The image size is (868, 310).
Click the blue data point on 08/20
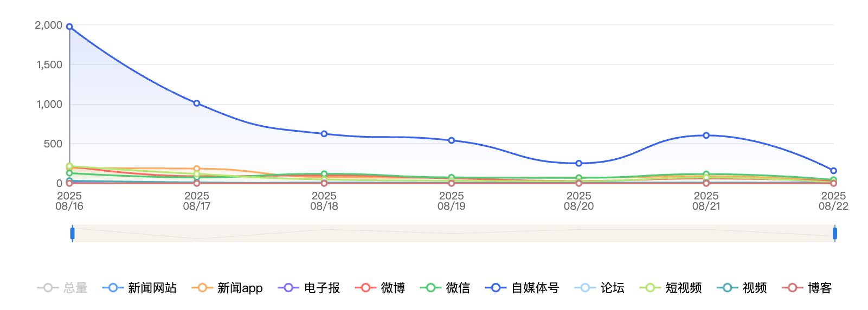578,163
